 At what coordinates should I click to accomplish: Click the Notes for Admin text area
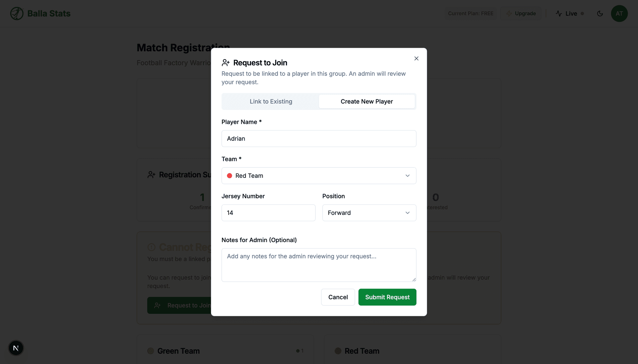(x=318, y=265)
